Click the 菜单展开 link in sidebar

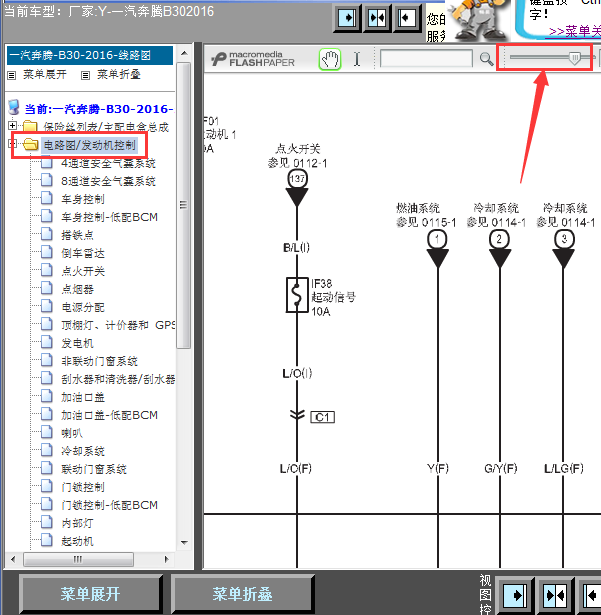45,75
